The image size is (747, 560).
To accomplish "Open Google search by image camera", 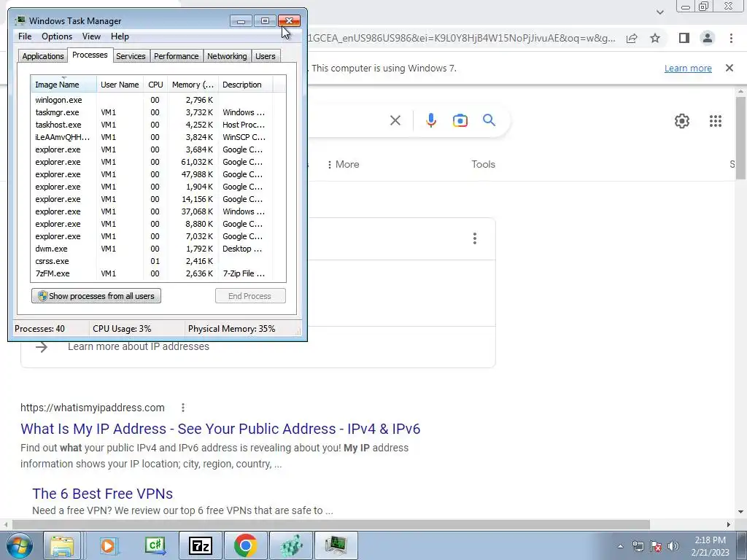I will pyautogui.click(x=460, y=120).
